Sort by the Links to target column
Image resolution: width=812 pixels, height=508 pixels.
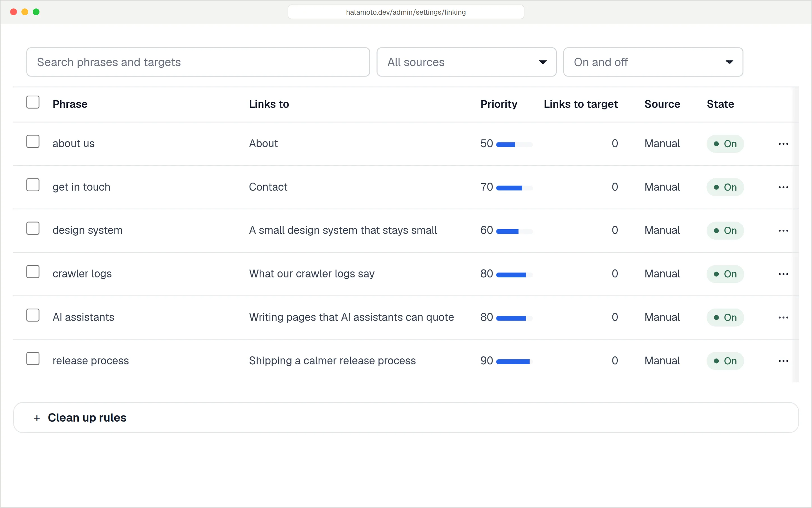(581, 104)
